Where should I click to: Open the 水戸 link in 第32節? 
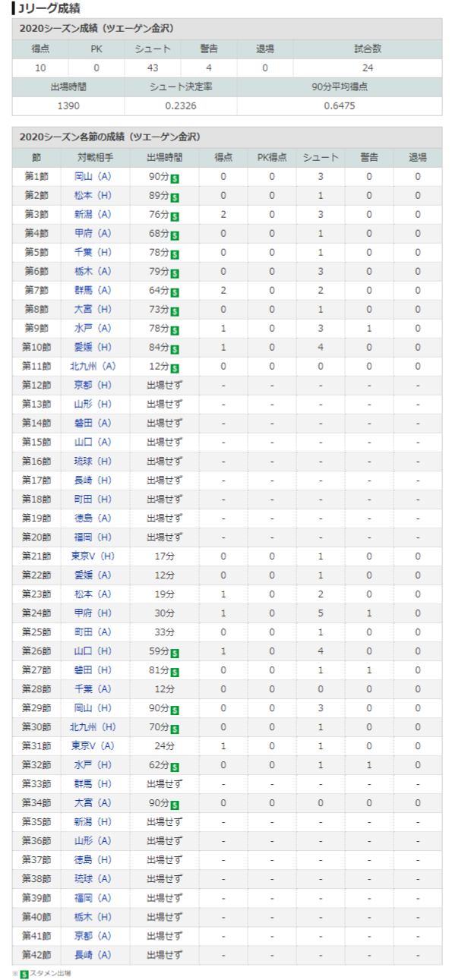tap(84, 764)
